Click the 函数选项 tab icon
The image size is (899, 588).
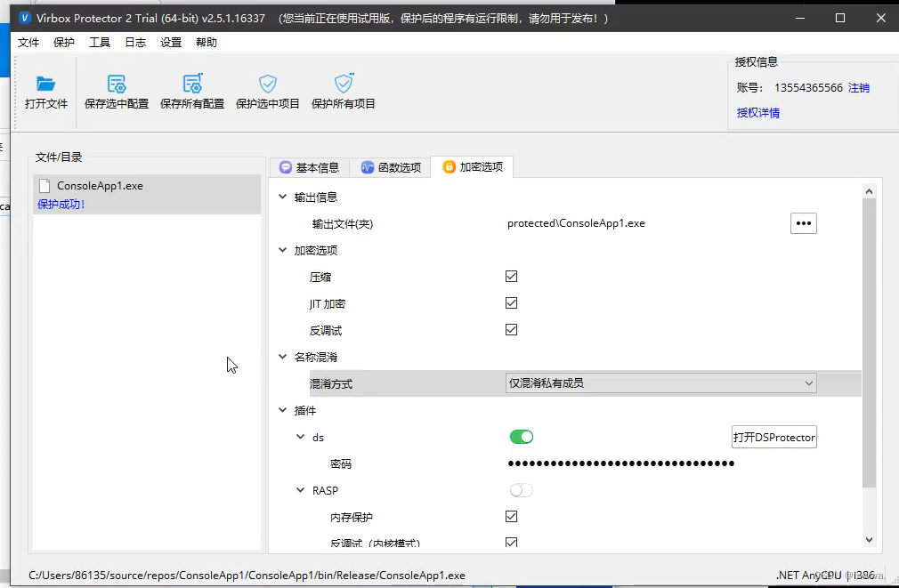pos(367,167)
